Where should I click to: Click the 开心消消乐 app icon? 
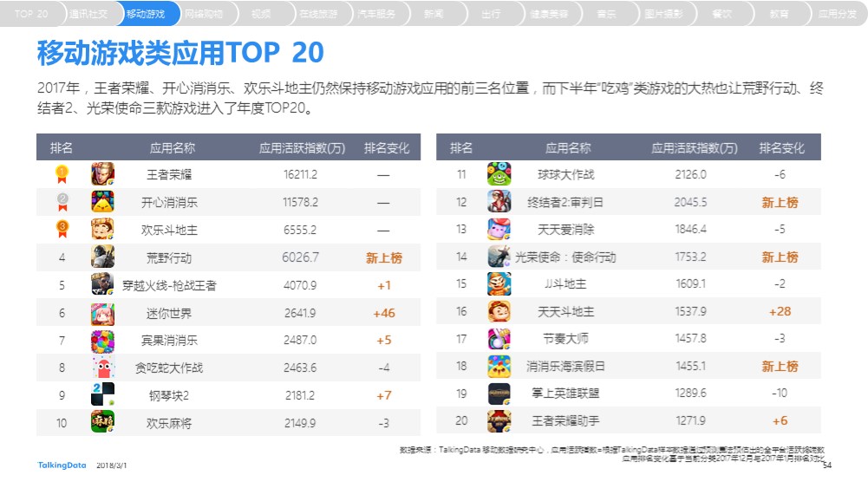tap(102, 202)
